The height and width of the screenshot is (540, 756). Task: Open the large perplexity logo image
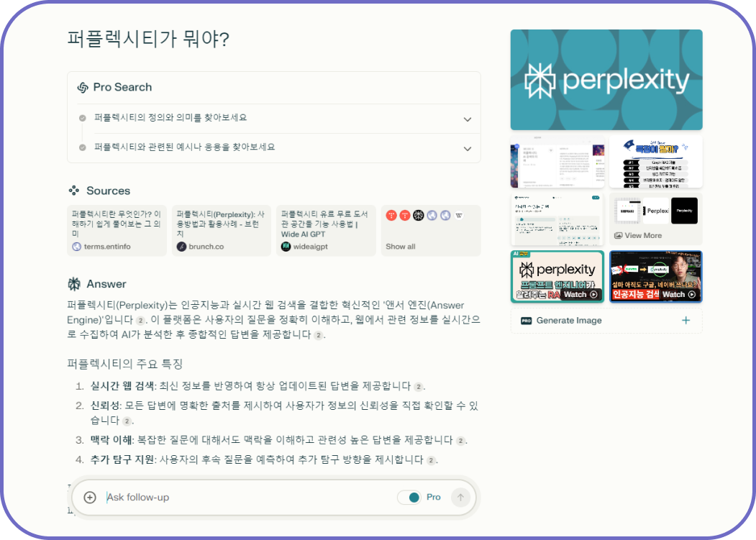(606, 80)
